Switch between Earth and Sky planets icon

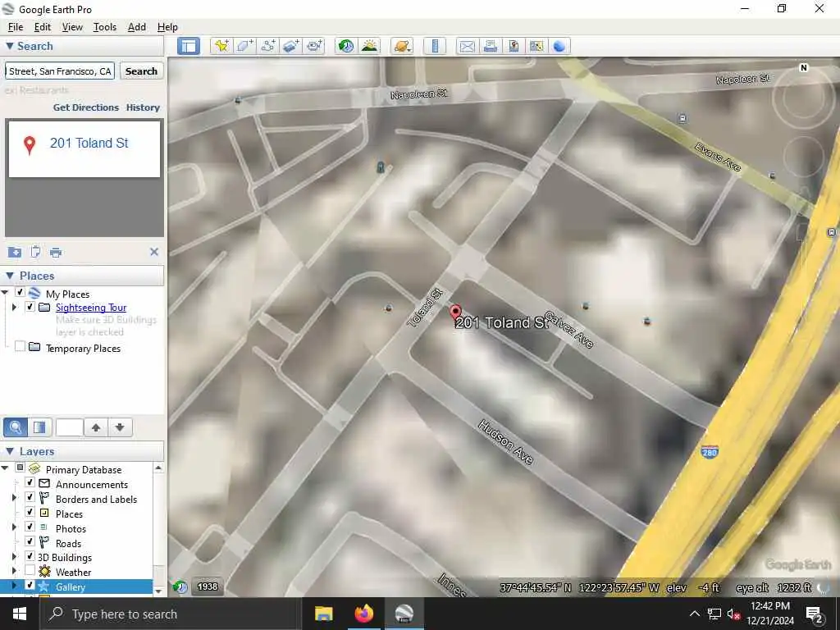tap(401, 46)
